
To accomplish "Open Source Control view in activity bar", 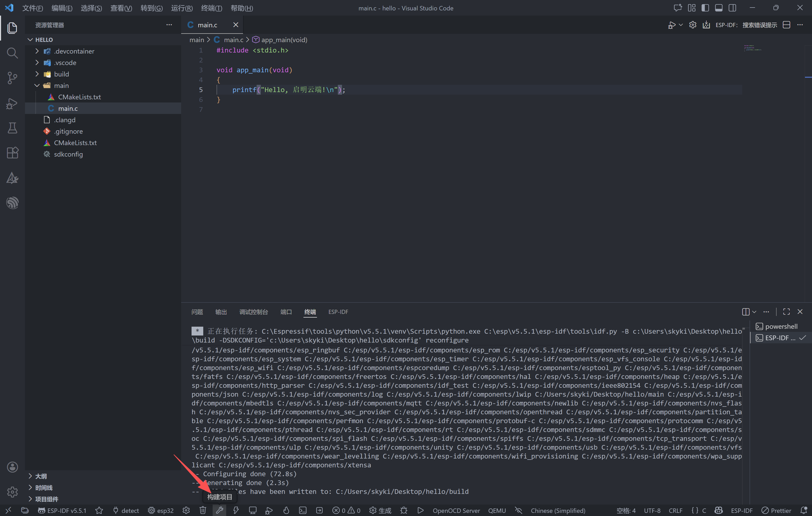I will [x=12, y=78].
